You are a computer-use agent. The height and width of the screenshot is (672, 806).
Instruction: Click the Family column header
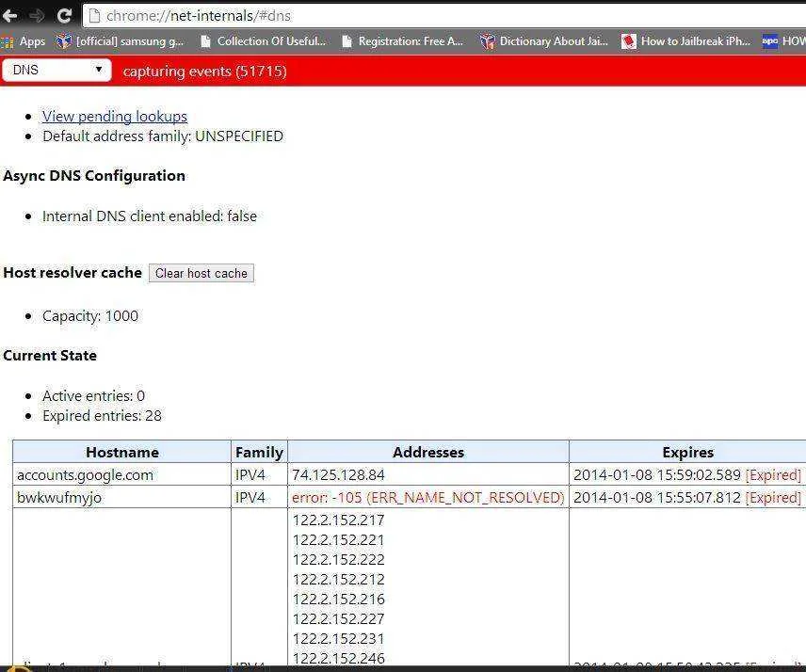(x=259, y=452)
